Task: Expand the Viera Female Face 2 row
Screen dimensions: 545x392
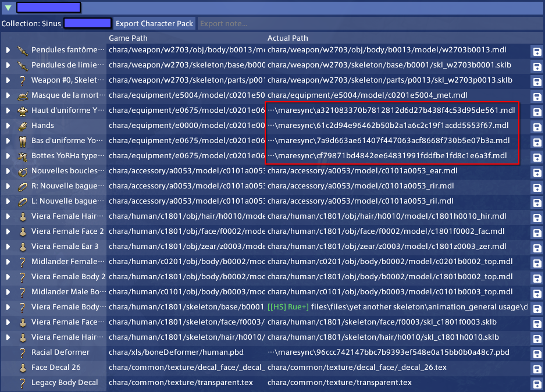Action: point(8,231)
